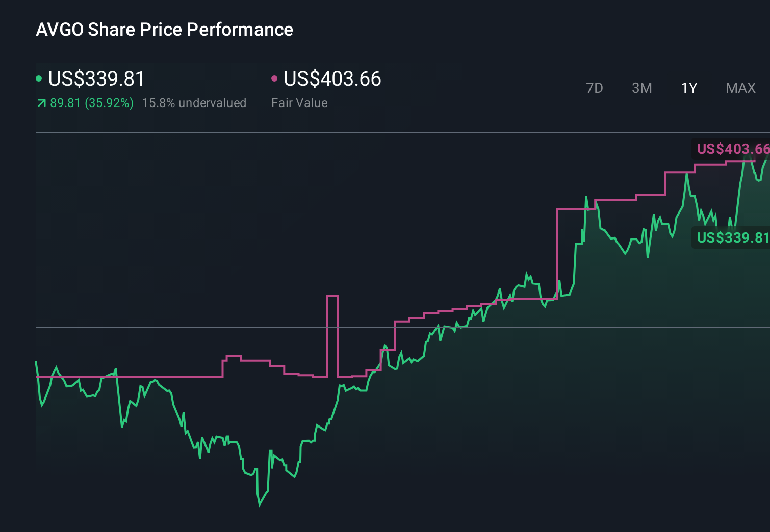Select the 1Y time range option

point(688,88)
